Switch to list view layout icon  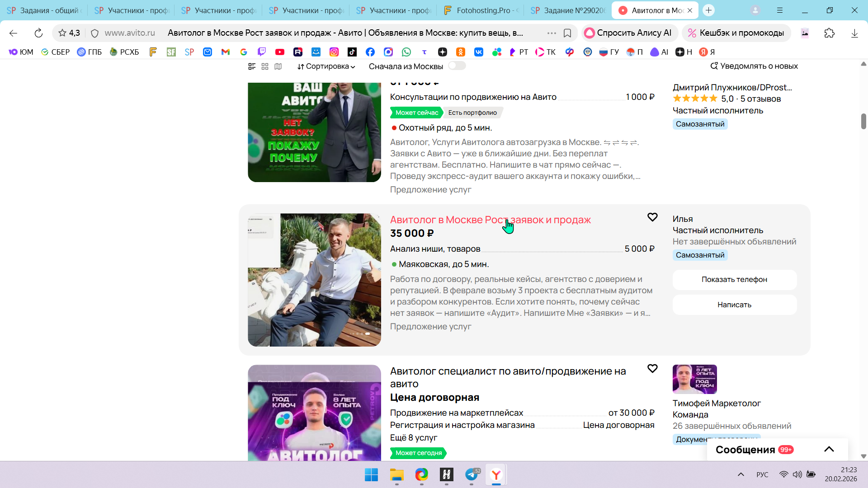coord(252,66)
